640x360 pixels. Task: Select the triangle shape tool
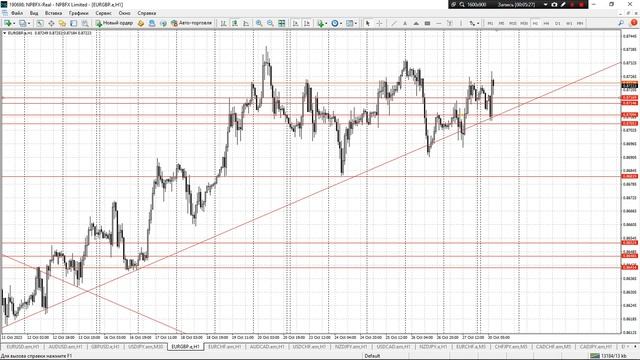click(x=416, y=23)
